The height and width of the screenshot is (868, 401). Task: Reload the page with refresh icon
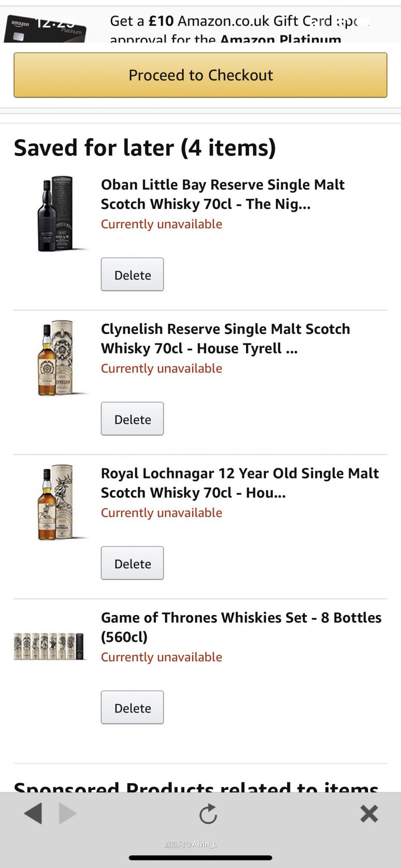click(x=208, y=814)
